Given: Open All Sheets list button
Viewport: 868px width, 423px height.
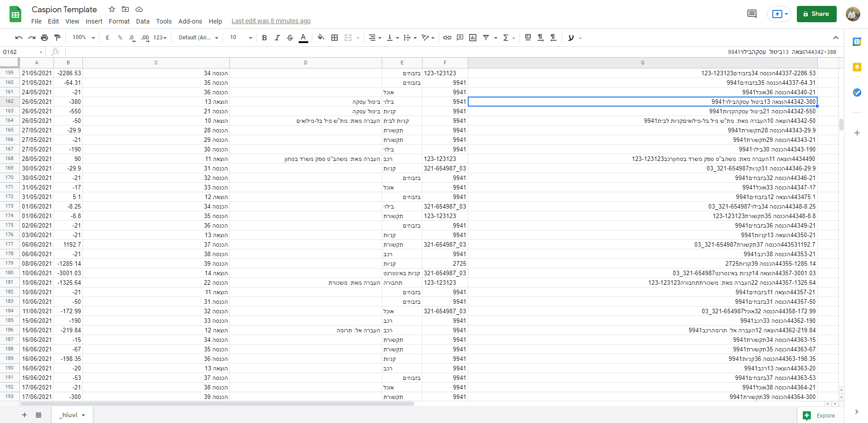Looking at the screenshot, I should [39, 415].
